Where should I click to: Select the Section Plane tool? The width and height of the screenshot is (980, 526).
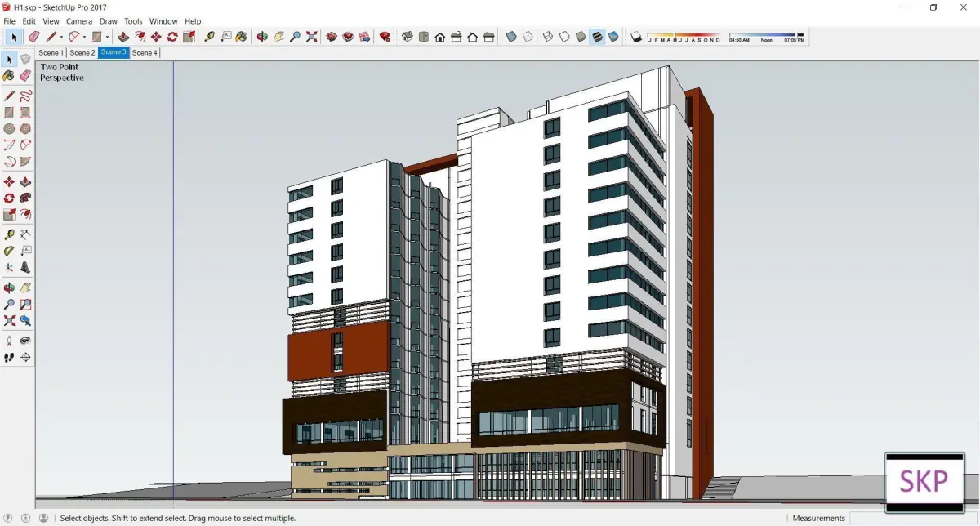[25, 357]
